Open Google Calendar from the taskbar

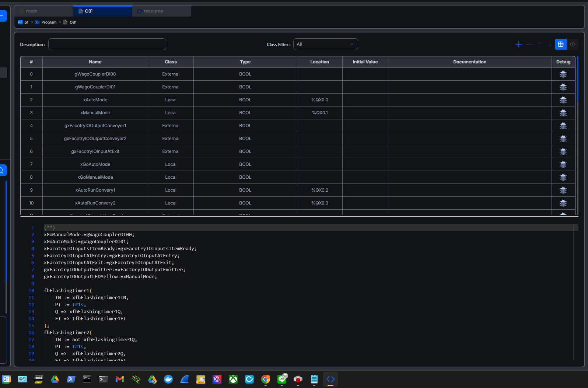(x=6, y=379)
